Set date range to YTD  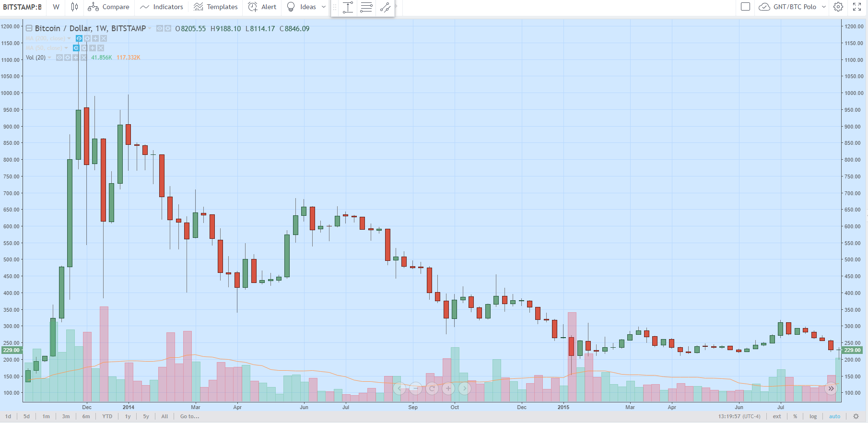click(x=107, y=416)
